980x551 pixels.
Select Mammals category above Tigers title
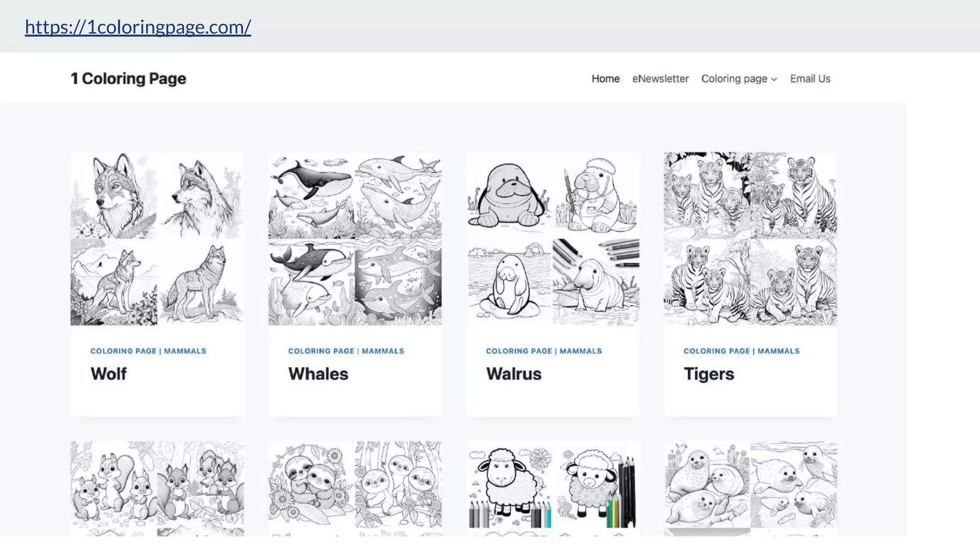pos(779,351)
